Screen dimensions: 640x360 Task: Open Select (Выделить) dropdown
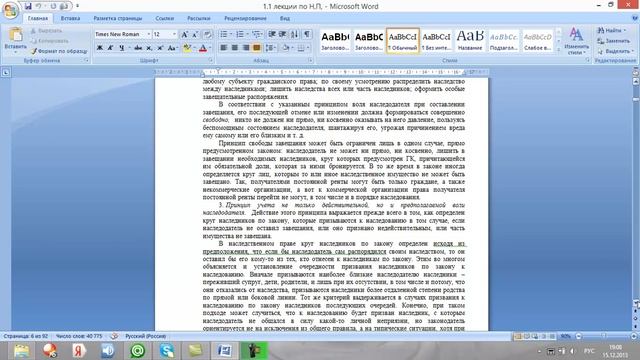[x=616, y=51]
